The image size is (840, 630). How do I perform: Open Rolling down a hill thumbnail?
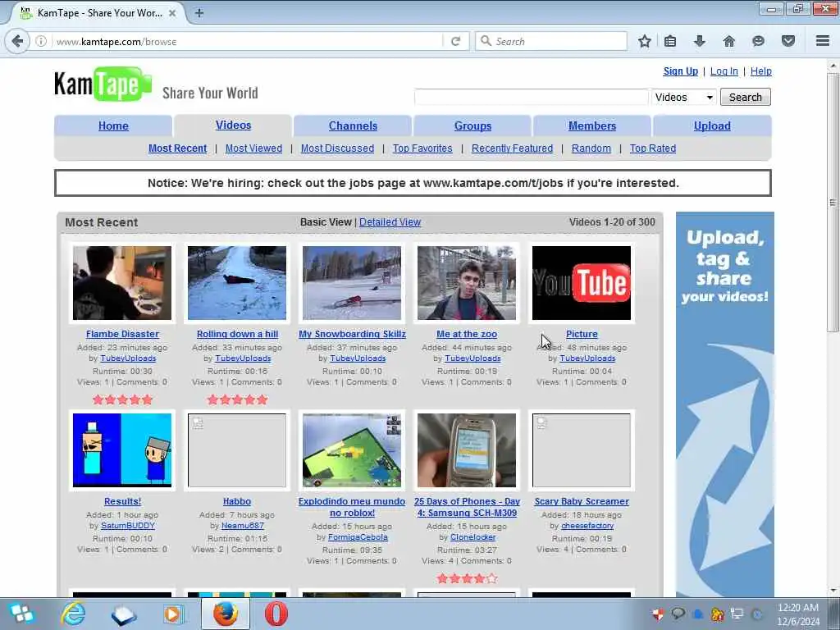pos(237,283)
